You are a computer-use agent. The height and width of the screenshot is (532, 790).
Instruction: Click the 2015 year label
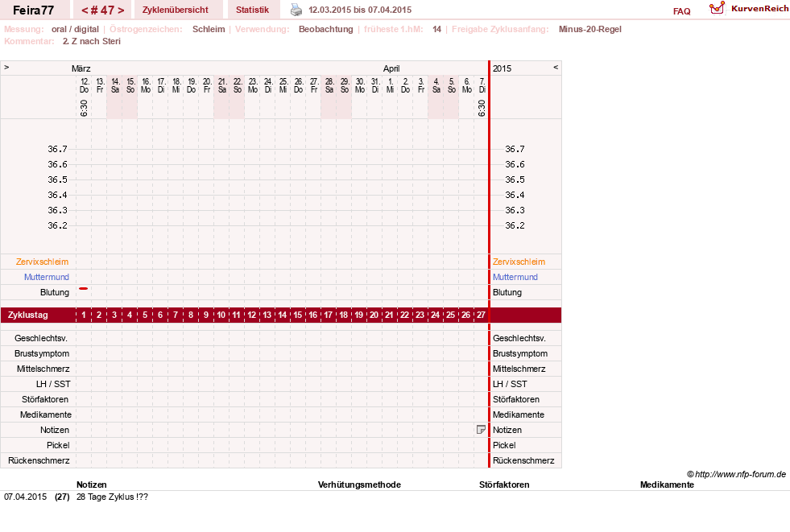click(x=502, y=68)
